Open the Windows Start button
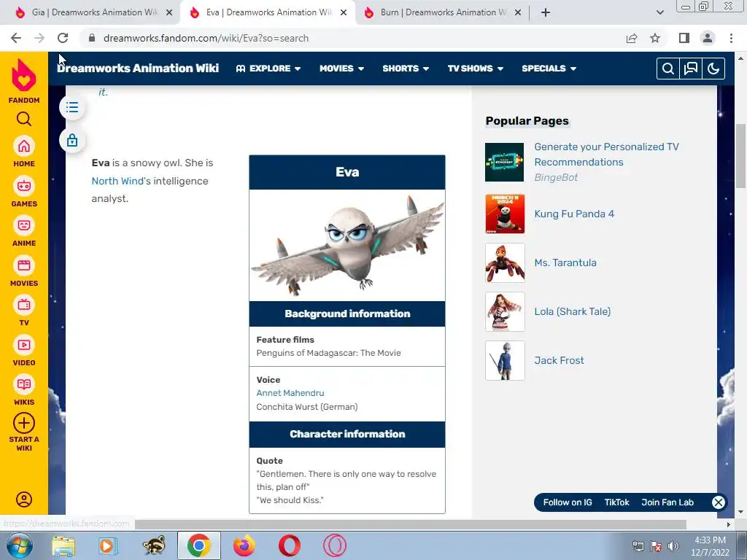 click(20, 545)
